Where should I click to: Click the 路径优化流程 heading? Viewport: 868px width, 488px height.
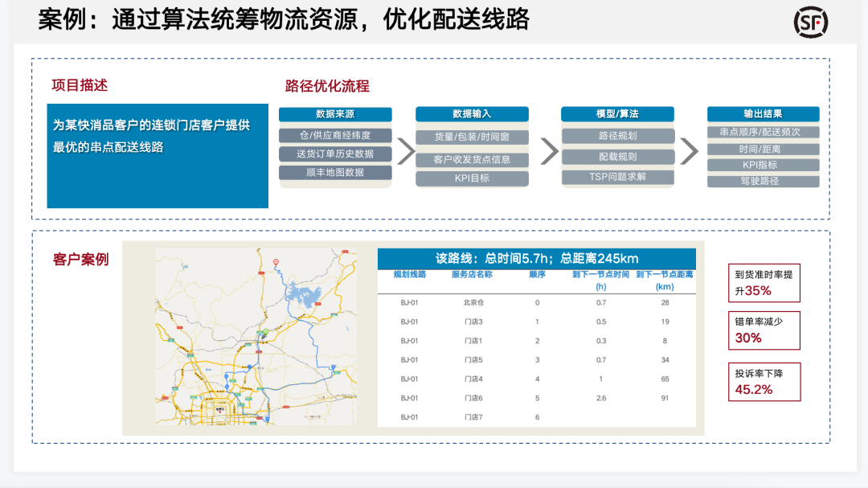click(x=327, y=86)
